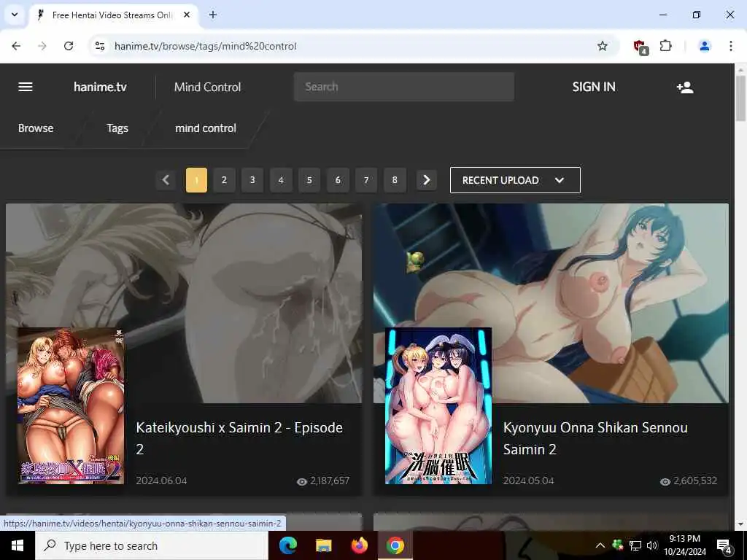Open the volume speaker tray icon
Viewport: 747px width, 560px height.
tap(651, 545)
